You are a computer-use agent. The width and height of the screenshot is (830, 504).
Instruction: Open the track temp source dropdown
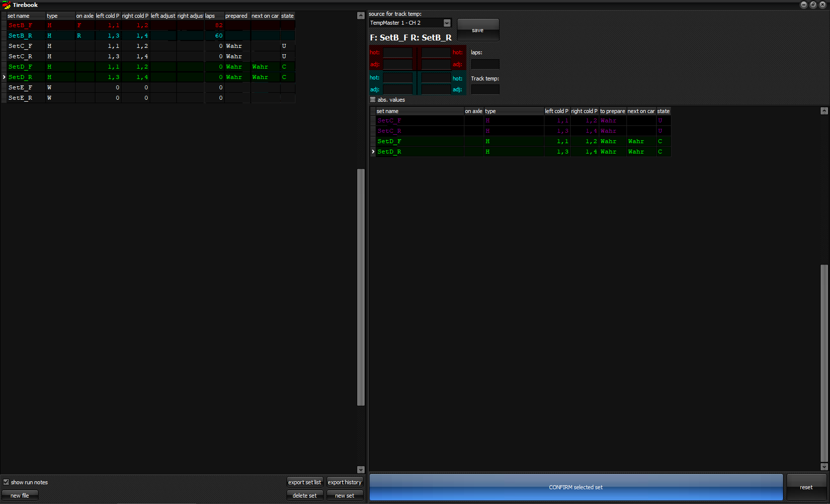point(447,23)
